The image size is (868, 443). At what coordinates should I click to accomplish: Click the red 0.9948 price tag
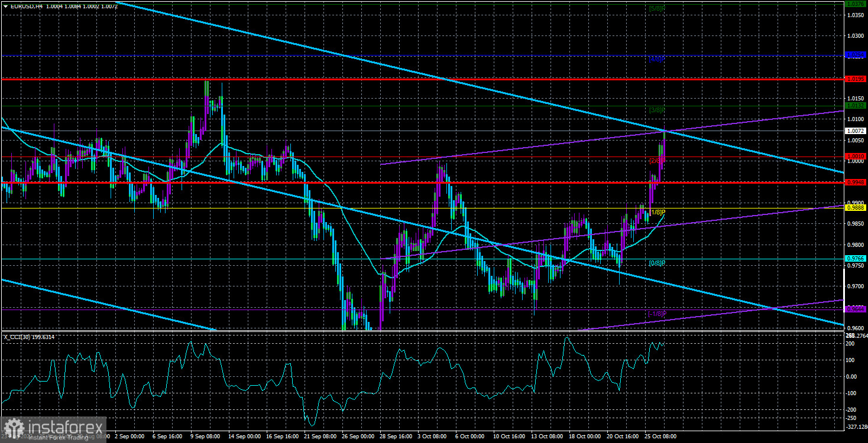856,183
